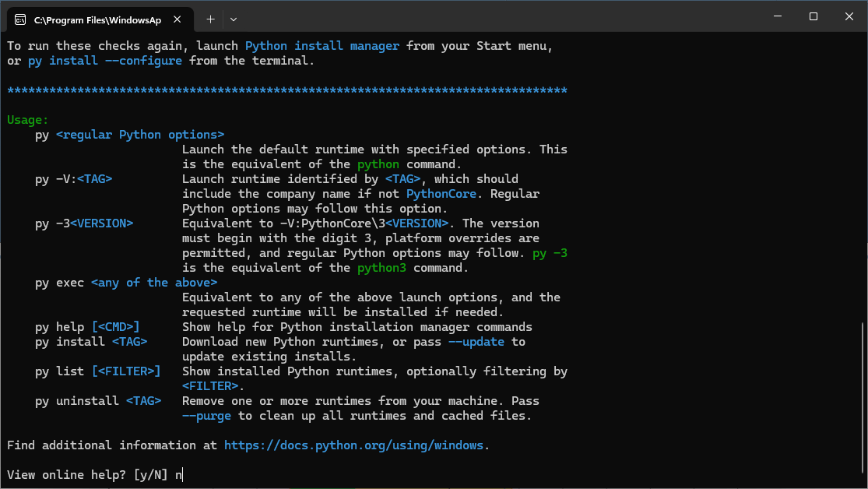The image size is (868, 489).
Task: Minimize the Terminal window
Action: [x=778, y=16]
